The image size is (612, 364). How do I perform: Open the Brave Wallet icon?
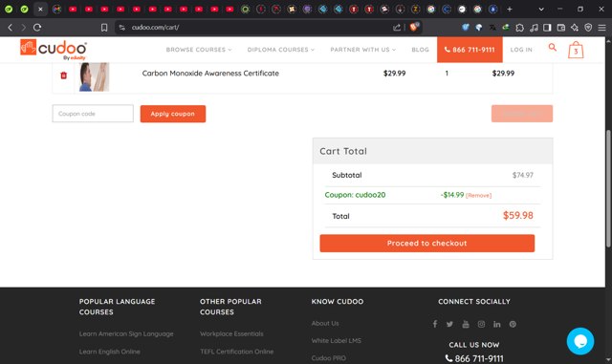tap(561, 28)
